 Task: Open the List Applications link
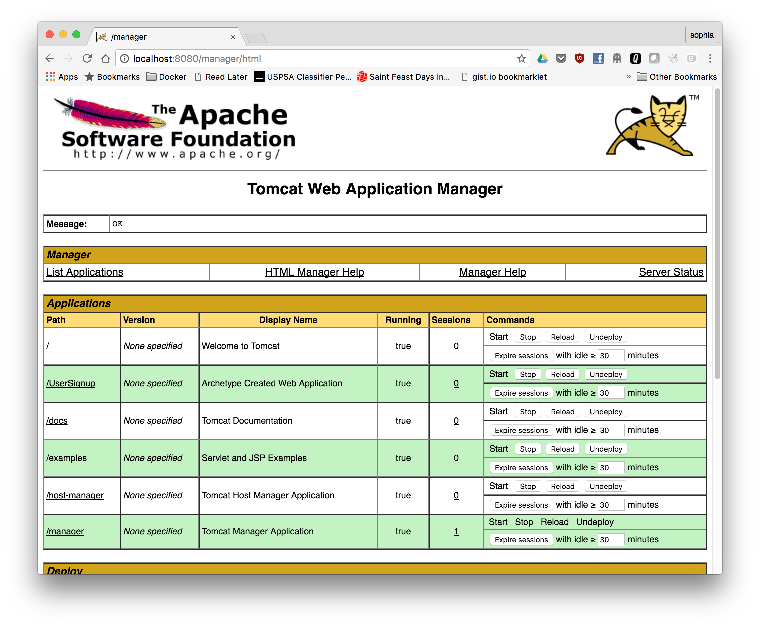[85, 272]
